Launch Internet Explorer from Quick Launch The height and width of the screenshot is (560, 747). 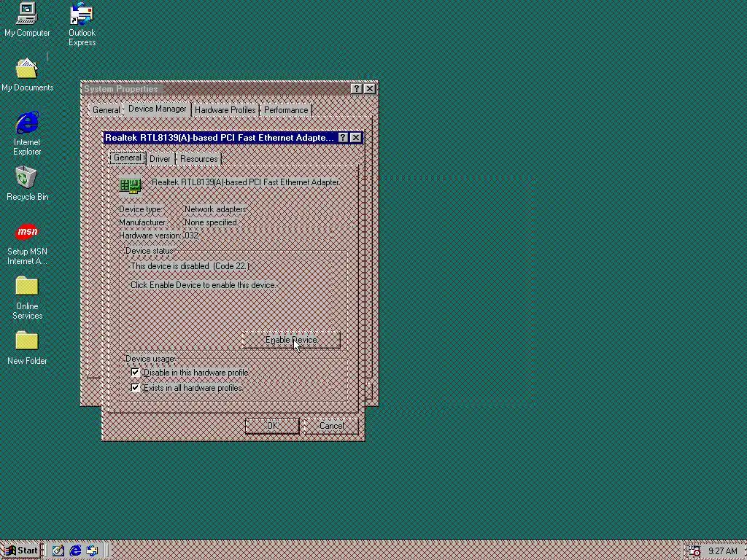click(75, 551)
